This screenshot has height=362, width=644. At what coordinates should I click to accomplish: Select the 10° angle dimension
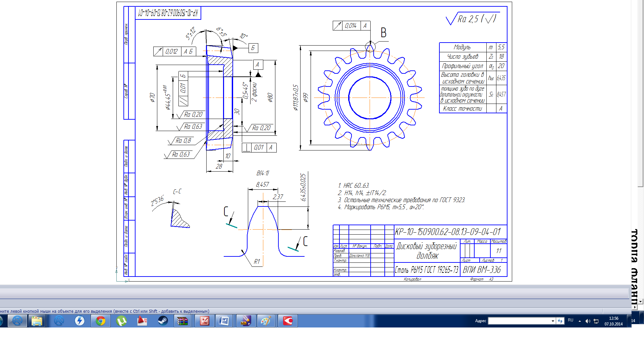tap(244, 36)
